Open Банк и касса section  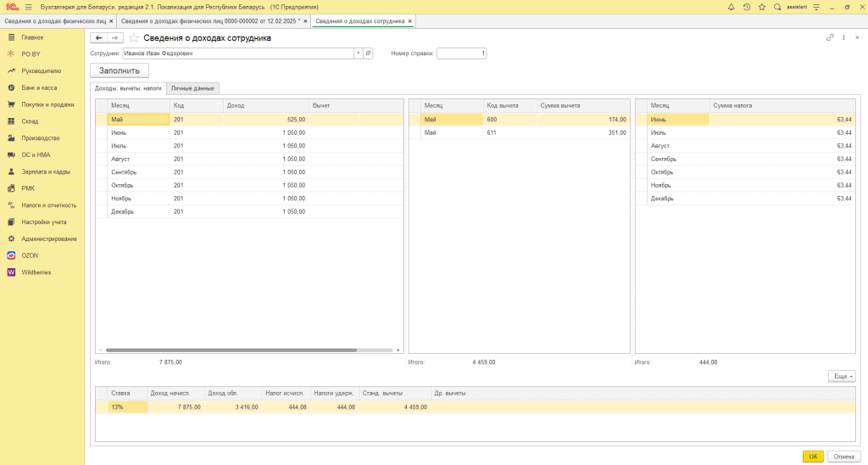click(x=39, y=87)
